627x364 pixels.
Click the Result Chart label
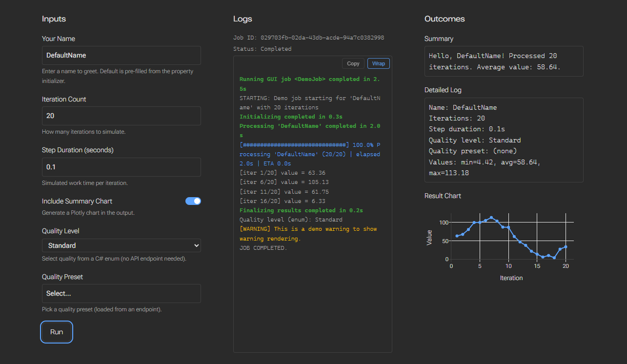443,196
